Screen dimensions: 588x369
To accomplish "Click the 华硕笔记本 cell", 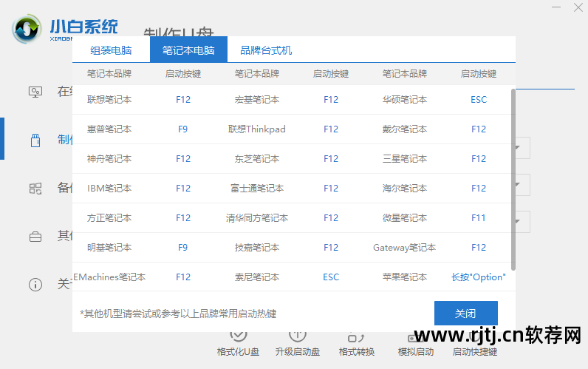I will pyautogui.click(x=405, y=100).
